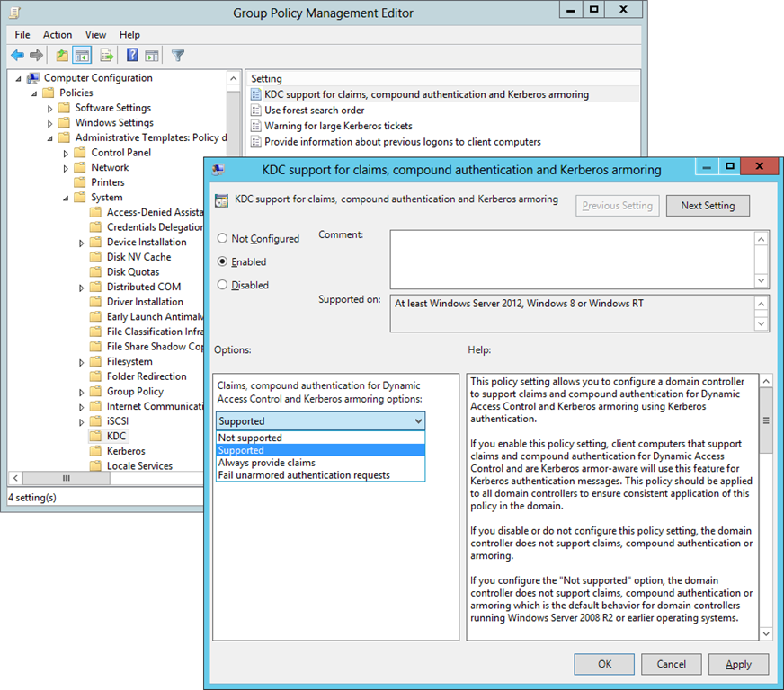The image size is (784, 690).
Task: Click the Next Setting button
Action: 707,206
